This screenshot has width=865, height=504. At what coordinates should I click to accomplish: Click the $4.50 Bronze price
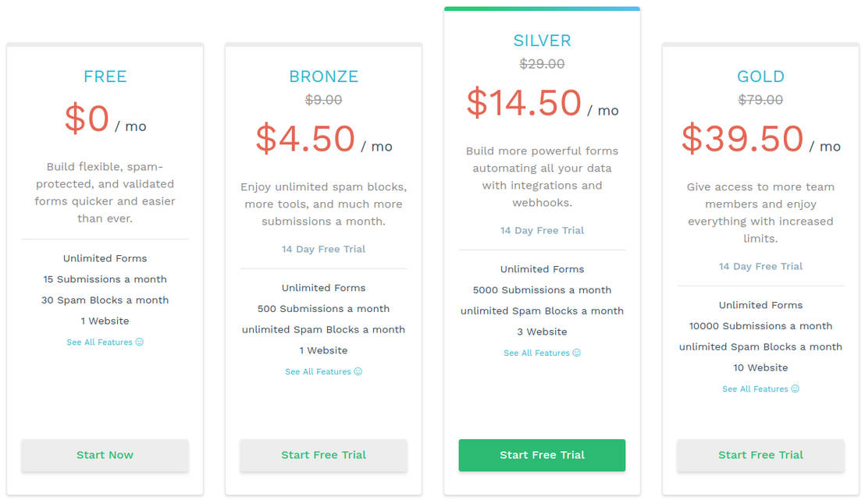(x=305, y=139)
